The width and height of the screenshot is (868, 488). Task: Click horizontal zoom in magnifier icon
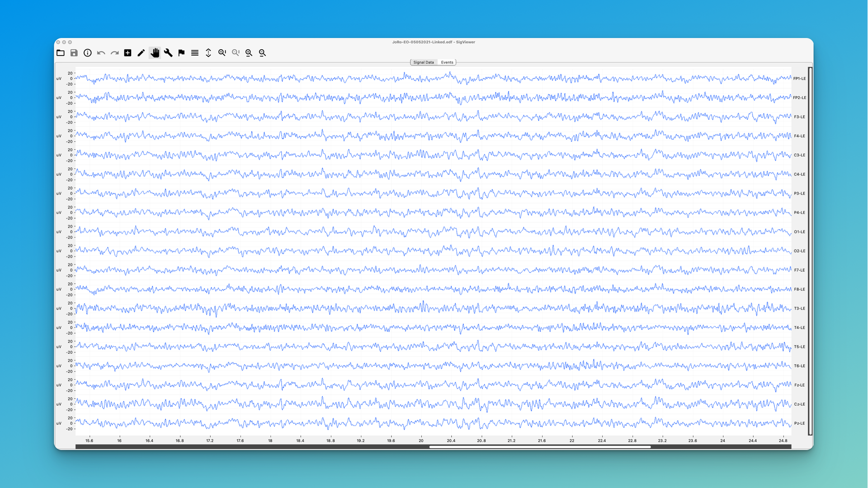[249, 53]
